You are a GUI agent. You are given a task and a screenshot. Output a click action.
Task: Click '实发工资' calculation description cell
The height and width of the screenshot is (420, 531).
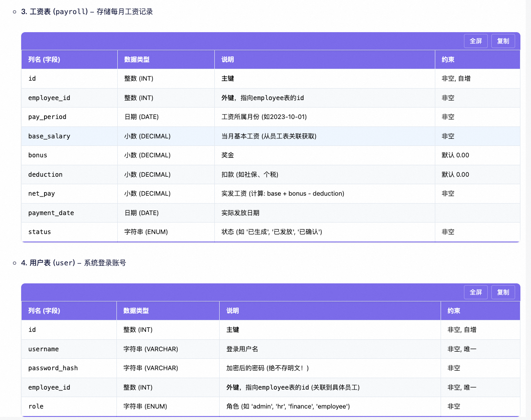tap(325, 193)
